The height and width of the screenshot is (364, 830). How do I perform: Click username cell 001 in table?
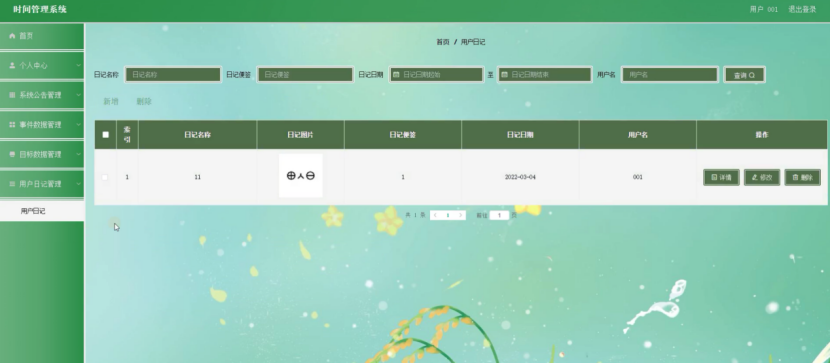click(x=638, y=177)
